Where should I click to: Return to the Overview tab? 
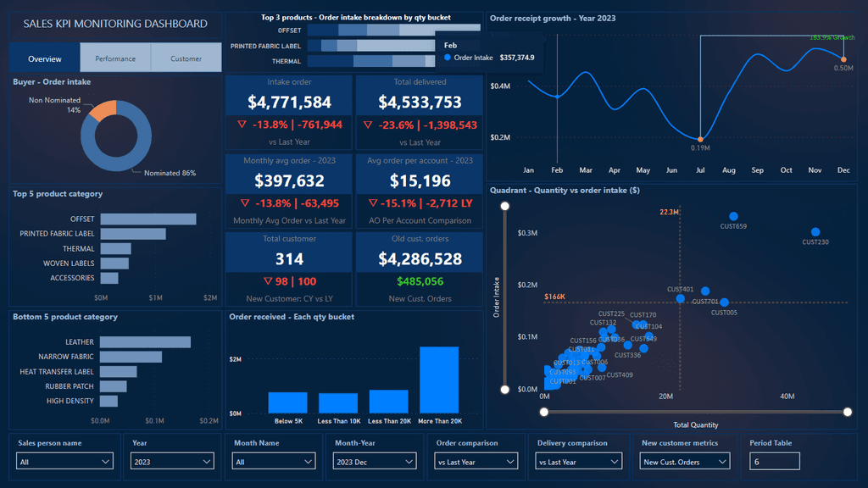click(43, 58)
